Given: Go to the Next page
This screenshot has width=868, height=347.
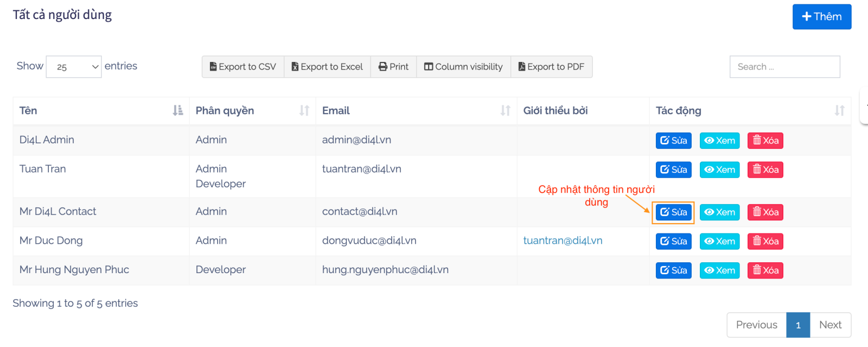Looking at the screenshot, I should (x=830, y=325).
